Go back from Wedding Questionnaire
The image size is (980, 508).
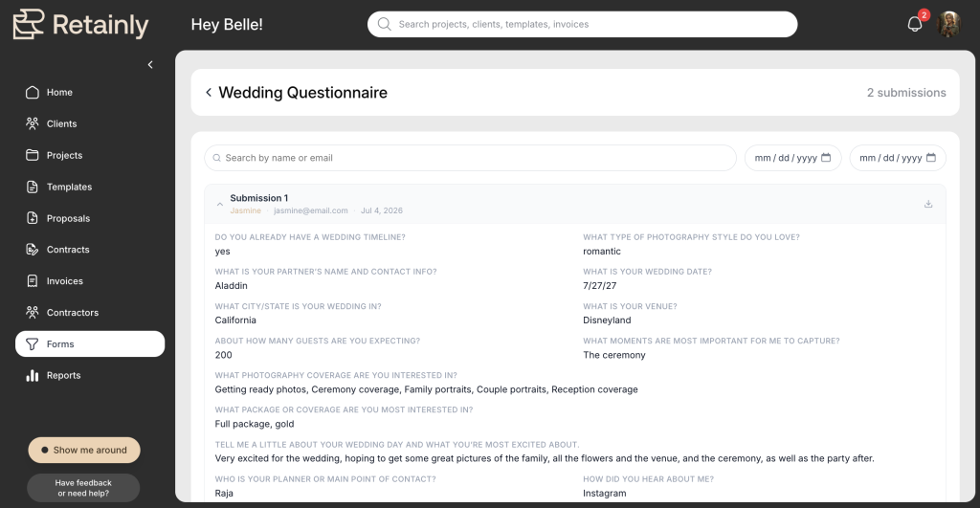click(209, 93)
